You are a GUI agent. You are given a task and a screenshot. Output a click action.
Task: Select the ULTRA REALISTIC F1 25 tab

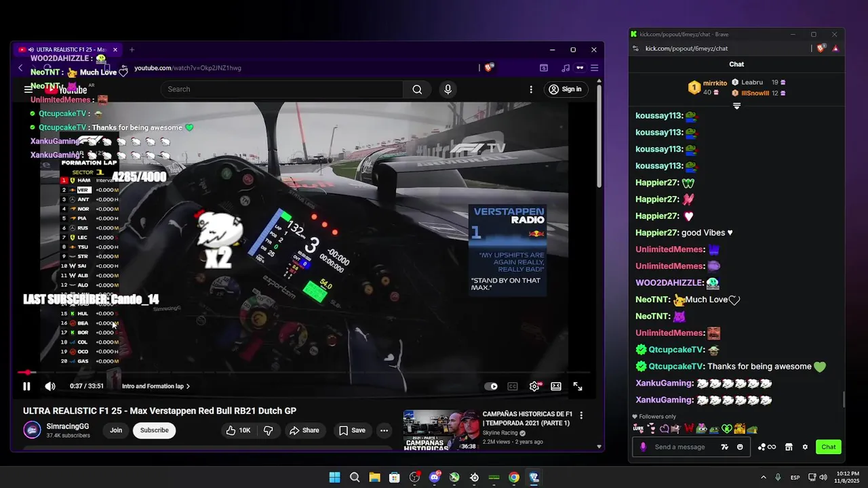point(68,49)
